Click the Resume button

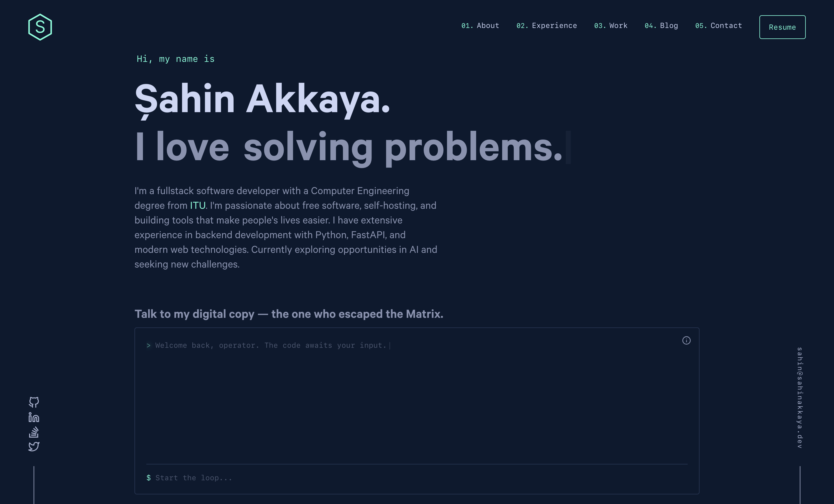[x=782, y=27]
